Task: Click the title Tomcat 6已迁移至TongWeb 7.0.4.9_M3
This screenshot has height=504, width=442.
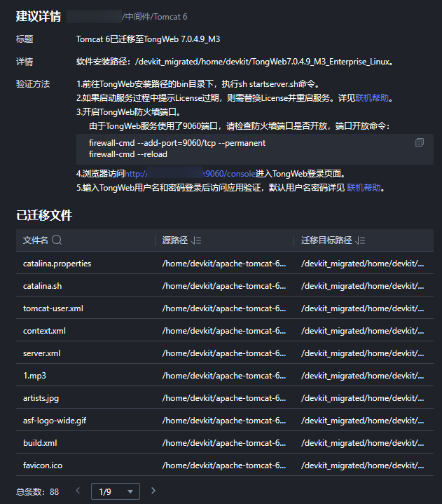Action: (148, 39)
